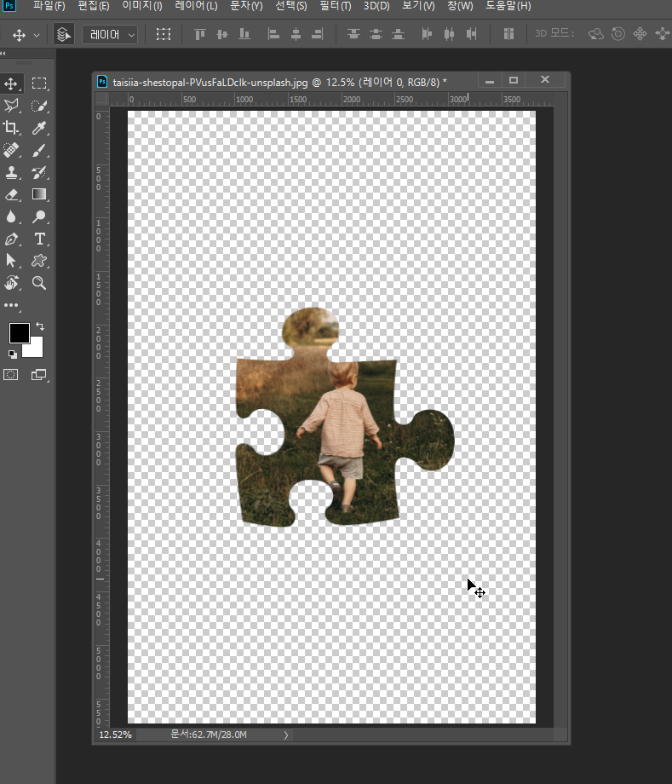Toggle Auto-Select in options bar
The height and width of the screenshot is (784, 672).
pyautogui.click(x=64, y=34)
